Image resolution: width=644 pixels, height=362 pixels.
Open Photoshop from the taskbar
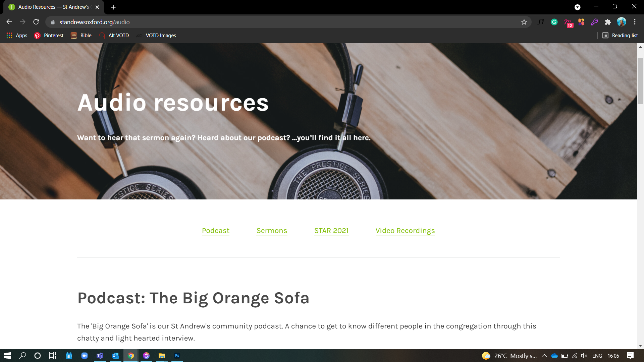(x=177, y=356)
